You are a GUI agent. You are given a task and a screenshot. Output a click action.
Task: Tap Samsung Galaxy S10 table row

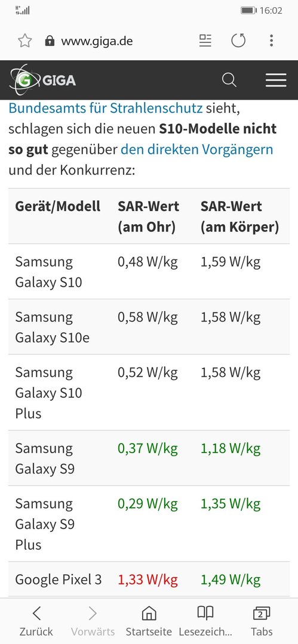[x=149, y=271]
